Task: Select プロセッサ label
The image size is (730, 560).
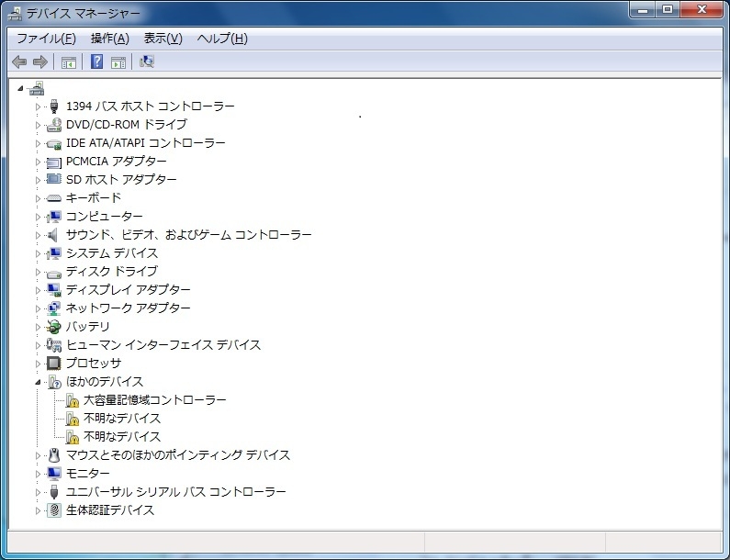Action: coord(94,364)
